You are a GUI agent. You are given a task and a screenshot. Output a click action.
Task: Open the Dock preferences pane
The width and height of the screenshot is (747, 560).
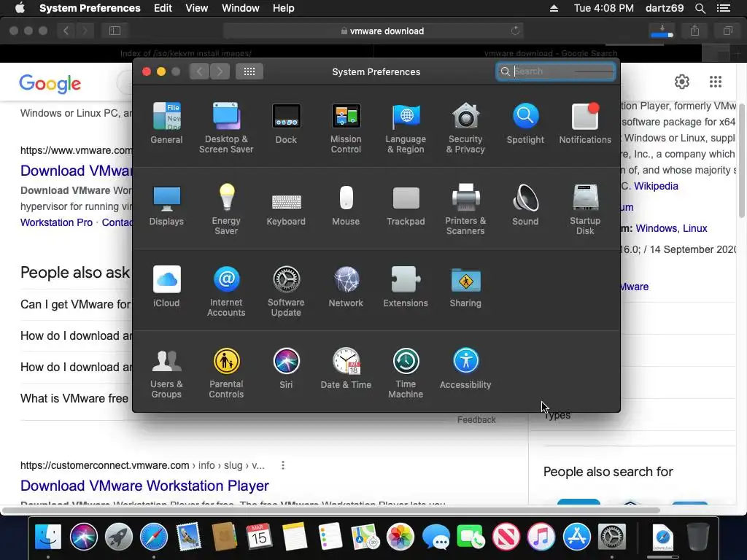click(286, 122)
